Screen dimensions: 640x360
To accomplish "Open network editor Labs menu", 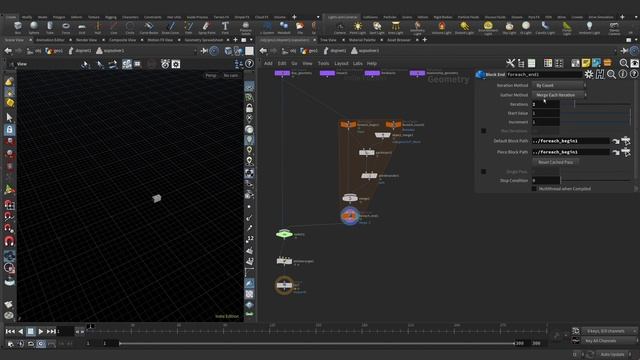I will tap(358, 64).
